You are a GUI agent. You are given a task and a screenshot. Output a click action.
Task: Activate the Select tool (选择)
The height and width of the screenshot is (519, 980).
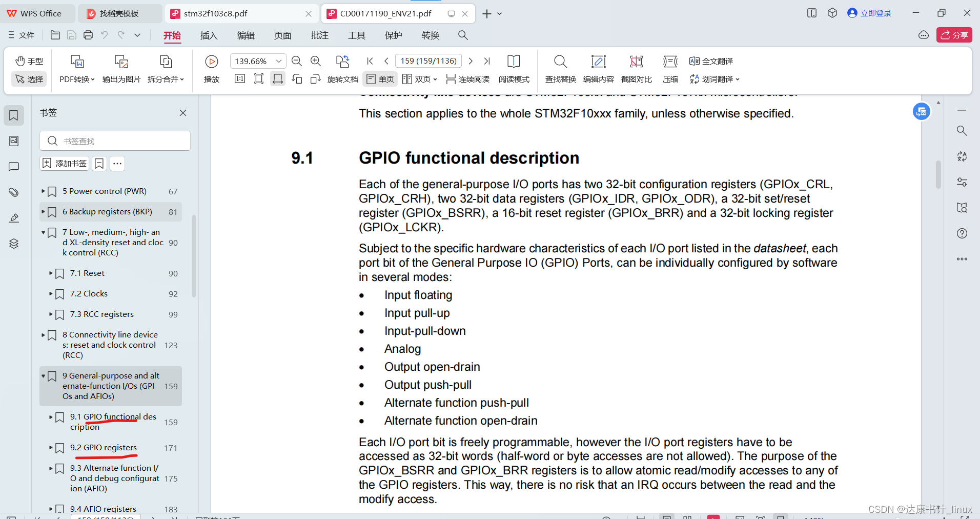[x=29, y=79]
